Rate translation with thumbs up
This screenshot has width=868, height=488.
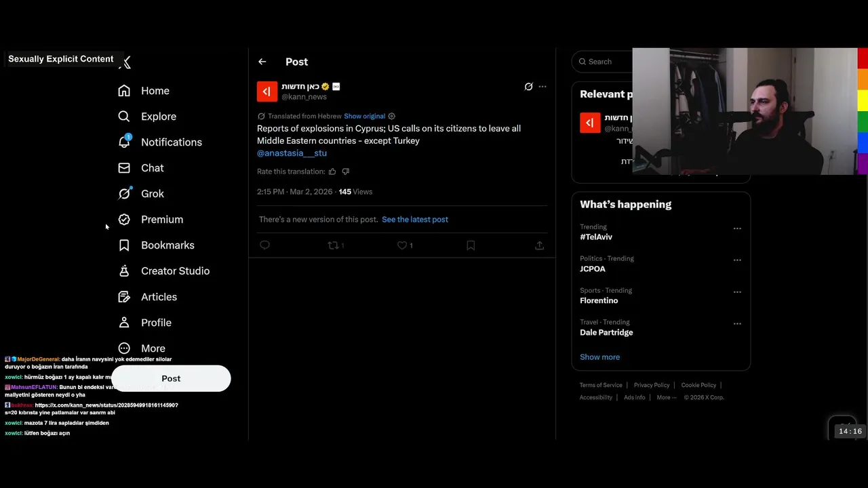click(x=332, y=171)
